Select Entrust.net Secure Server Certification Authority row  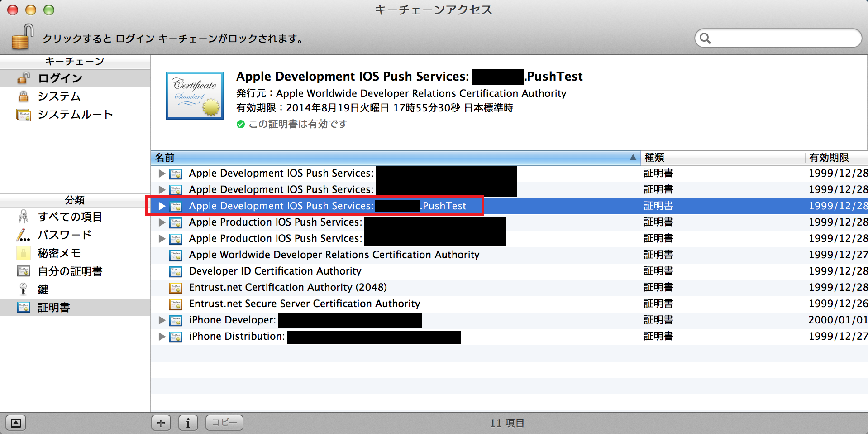(x=510, y=304)
